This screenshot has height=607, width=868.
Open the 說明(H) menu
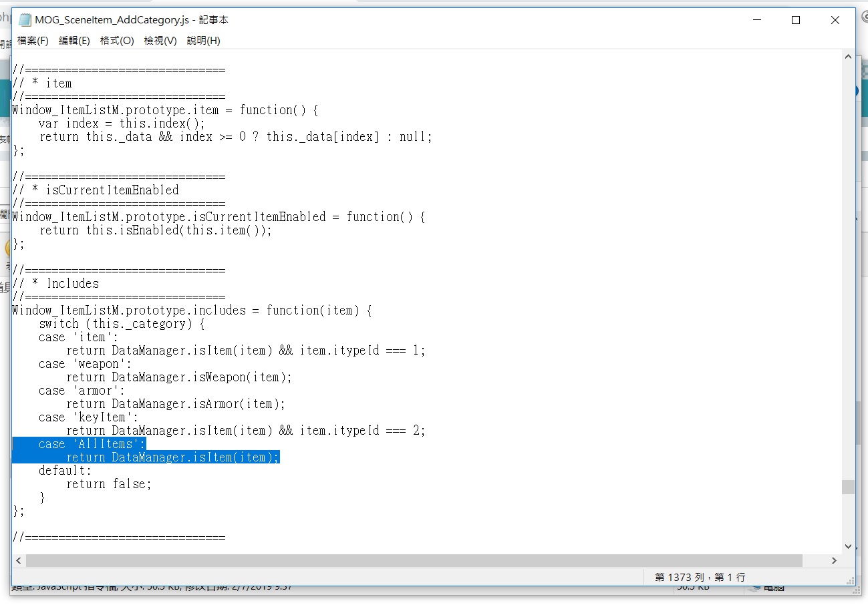click(203, 41)
